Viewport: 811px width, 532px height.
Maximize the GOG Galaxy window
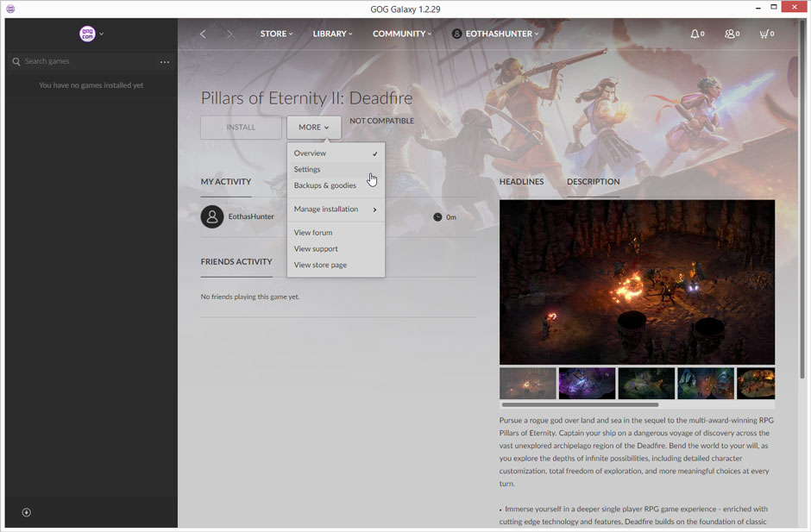(x=774, y=7)
